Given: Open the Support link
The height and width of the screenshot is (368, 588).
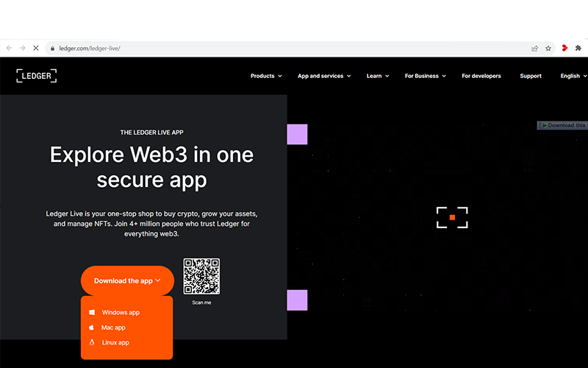Looking at the screenshot, I should click(531, 76).
